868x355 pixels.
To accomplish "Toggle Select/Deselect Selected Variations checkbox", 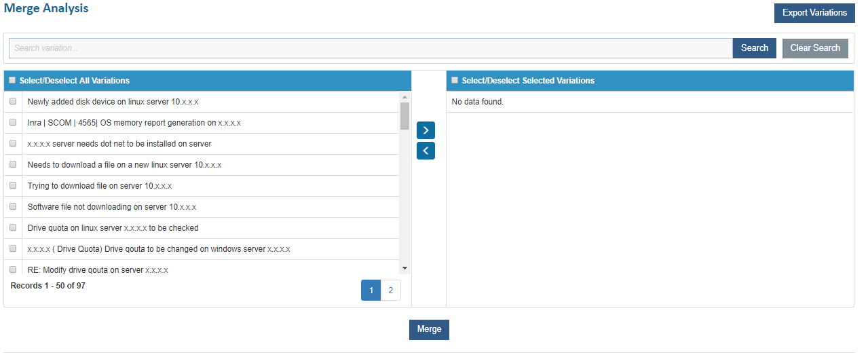I will coord(455,80).
